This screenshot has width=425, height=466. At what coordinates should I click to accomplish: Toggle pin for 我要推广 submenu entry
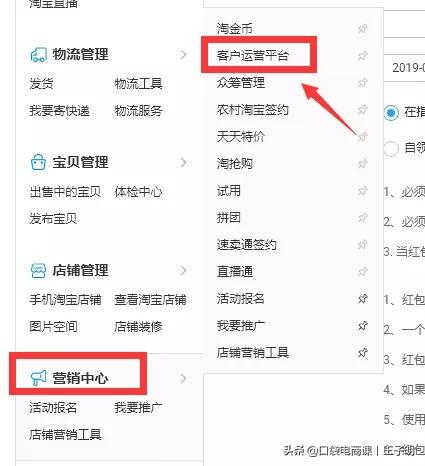click(x=363, y=326)
